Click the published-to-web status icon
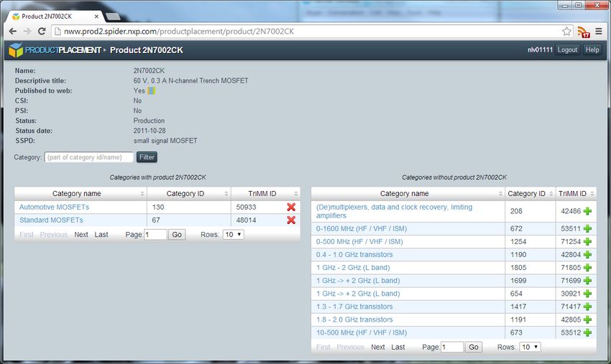The image size is (611, 364). [x=152, y=90]
